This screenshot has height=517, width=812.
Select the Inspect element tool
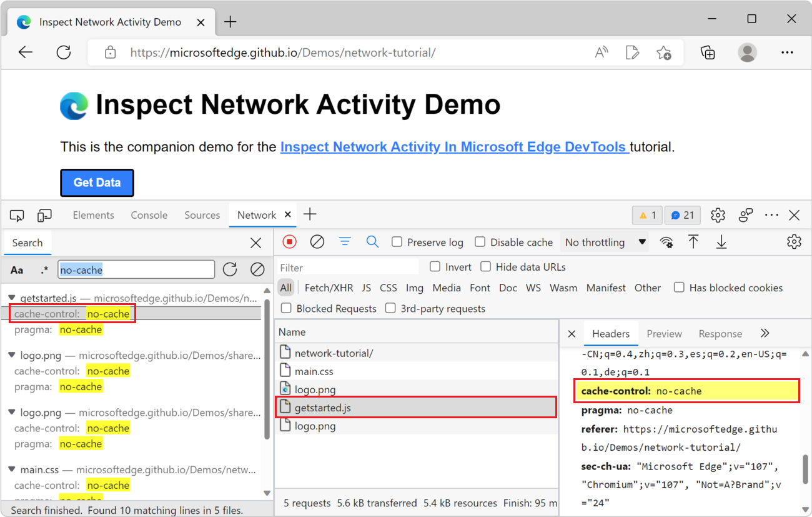point(17,215)
